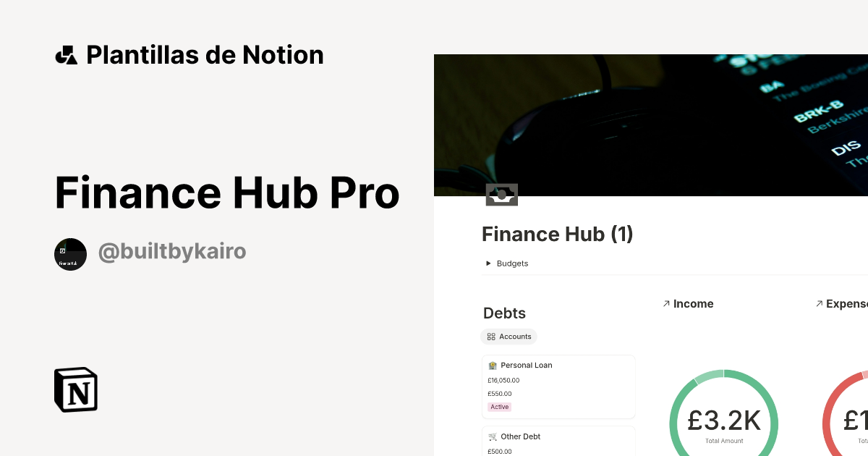Screen dimensions: 868x456
Task: Click the grid icon inside the Accounts button
Action: click(x=490, y=337)
